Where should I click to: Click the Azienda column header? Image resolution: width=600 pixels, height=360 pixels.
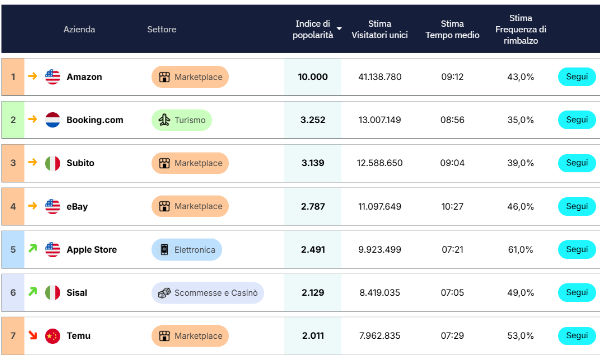[79, 29]
